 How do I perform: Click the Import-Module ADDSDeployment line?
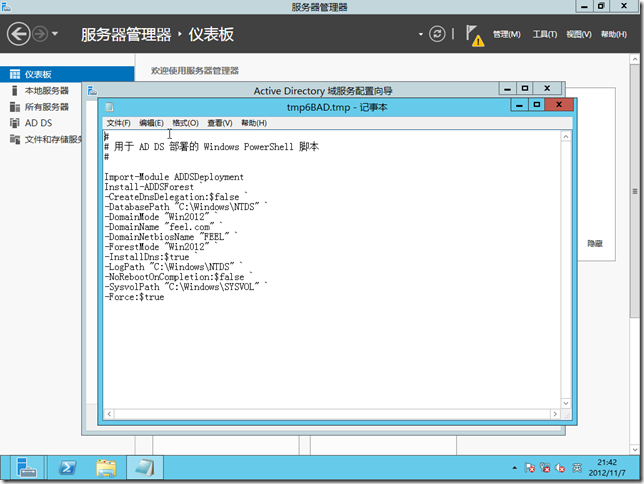[174, 177]
